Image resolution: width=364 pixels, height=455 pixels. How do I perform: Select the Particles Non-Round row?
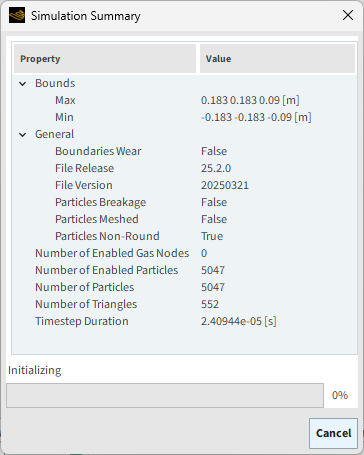pyautogui.click(x=184, y=236)
